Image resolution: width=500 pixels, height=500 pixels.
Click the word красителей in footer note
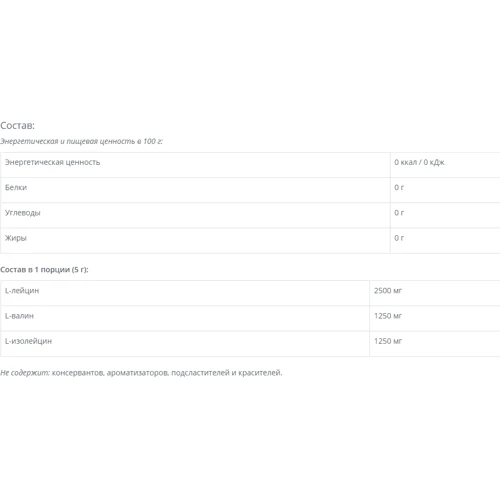pyautogui.click(x=260, y=373)
